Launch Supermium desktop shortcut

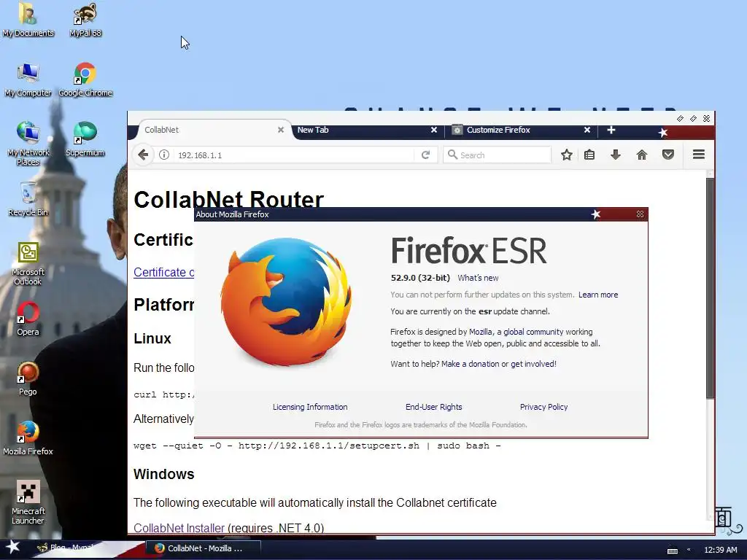click(85, 139)
